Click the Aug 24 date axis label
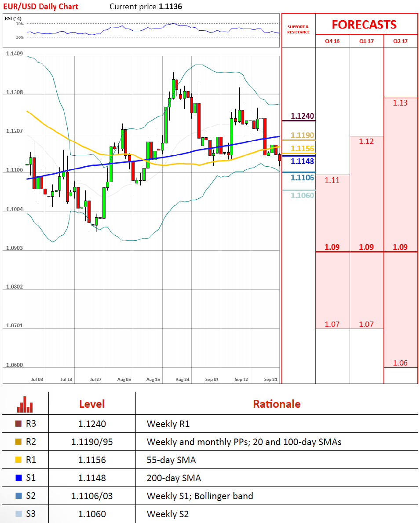Viewport: 420px width, 523px height. coord(183,379)
